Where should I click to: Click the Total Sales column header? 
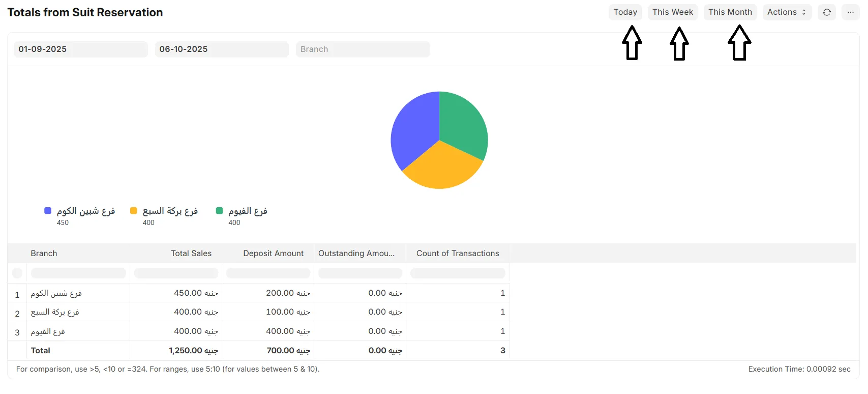click(x=191, y=254)
